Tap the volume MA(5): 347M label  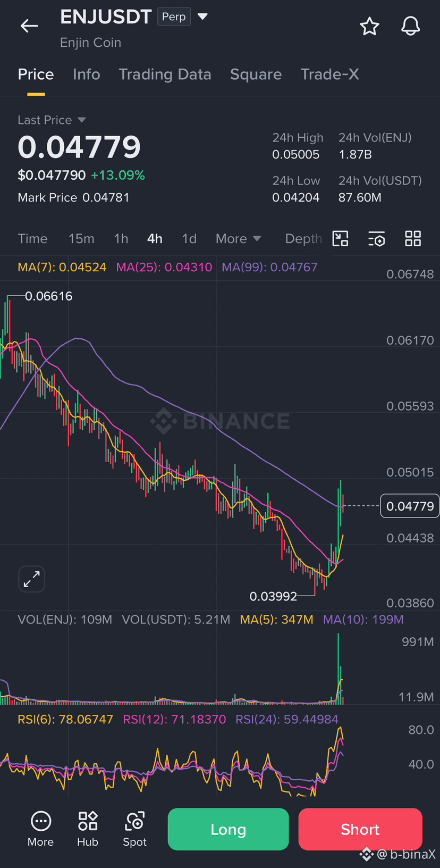[x=276, y=620]
